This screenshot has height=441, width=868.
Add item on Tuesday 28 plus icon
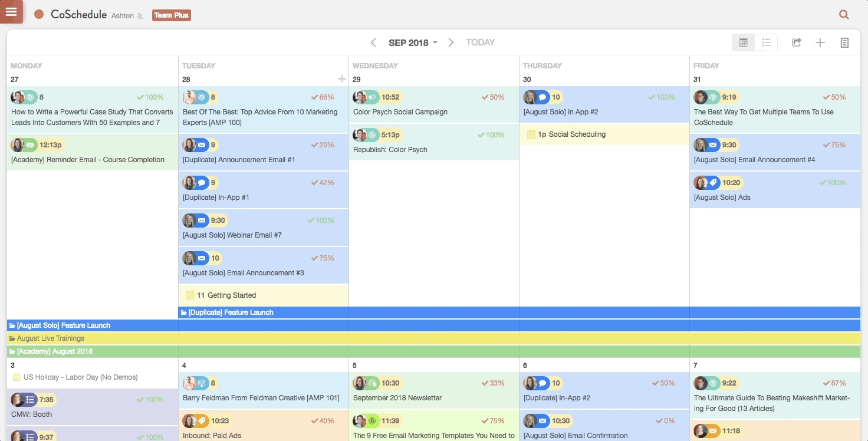tap(341, 79)
